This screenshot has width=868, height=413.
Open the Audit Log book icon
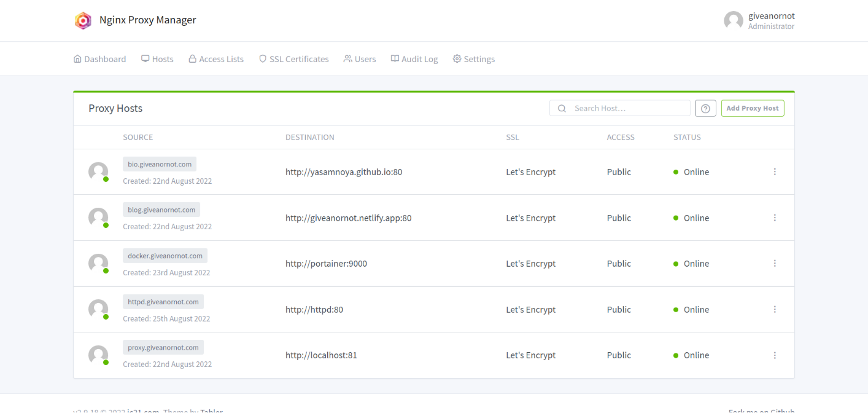pyautogui.click(x=393, y=58)
